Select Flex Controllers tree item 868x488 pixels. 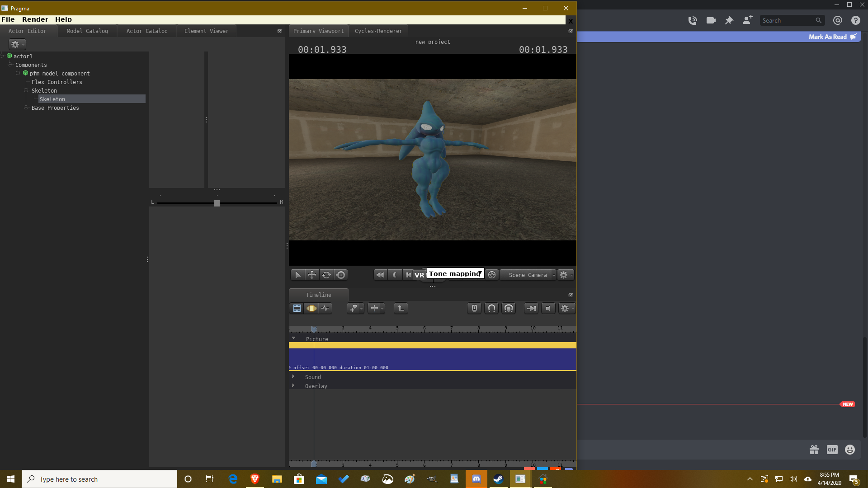[57, 82]
